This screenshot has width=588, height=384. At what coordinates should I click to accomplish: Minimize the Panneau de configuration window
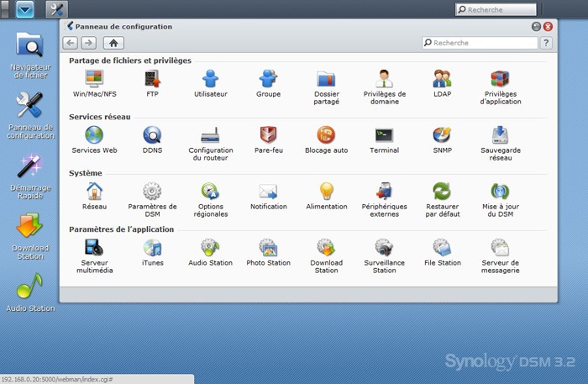click(536, 27)
